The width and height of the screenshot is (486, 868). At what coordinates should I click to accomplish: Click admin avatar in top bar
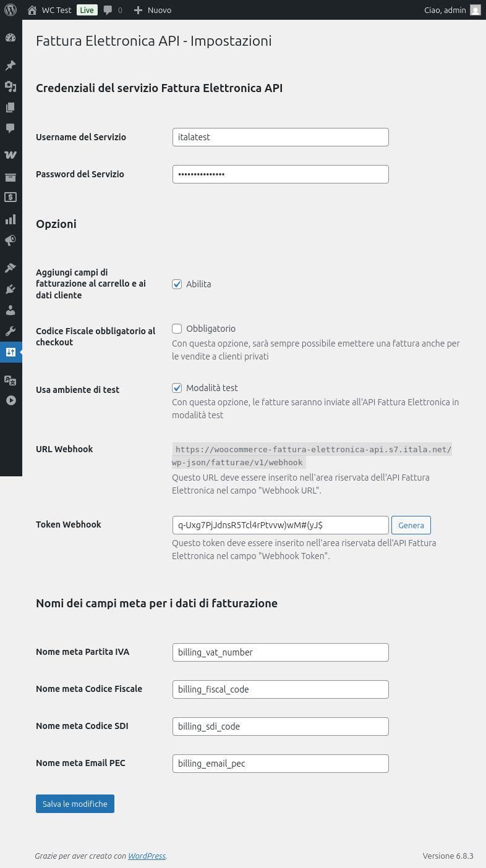pos(475,10)
